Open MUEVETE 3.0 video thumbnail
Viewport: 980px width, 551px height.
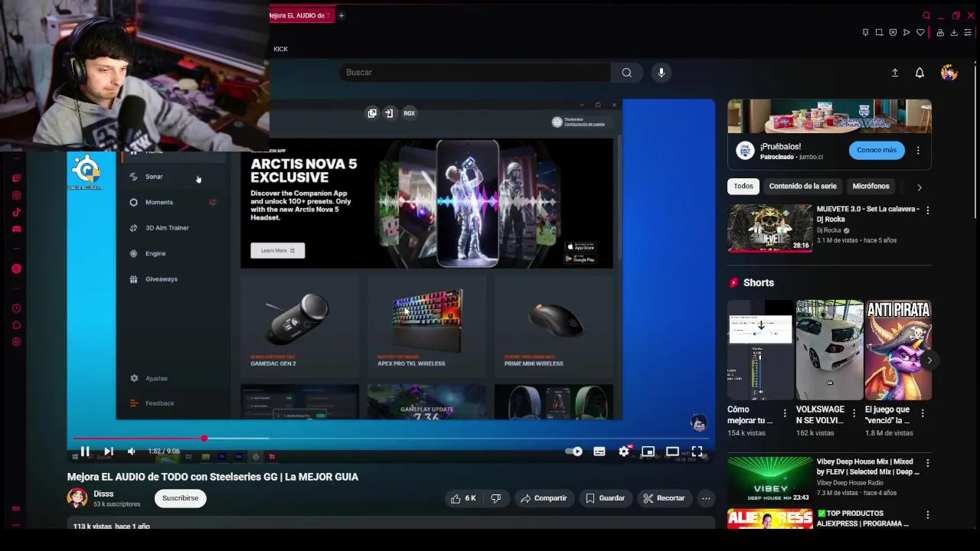[x=769, y=227]
